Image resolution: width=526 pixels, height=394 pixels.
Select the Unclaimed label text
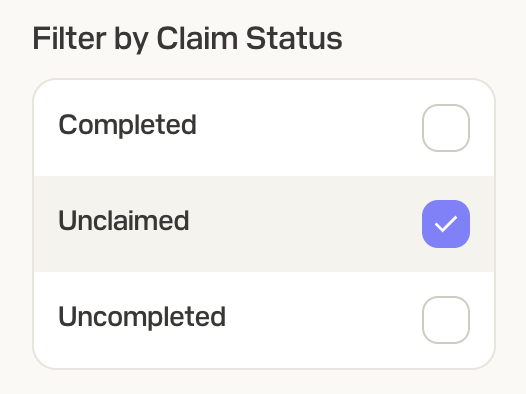pos(124,221)
